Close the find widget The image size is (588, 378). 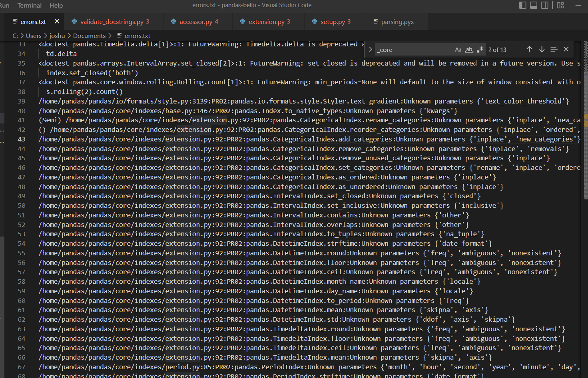pos(566,49)
